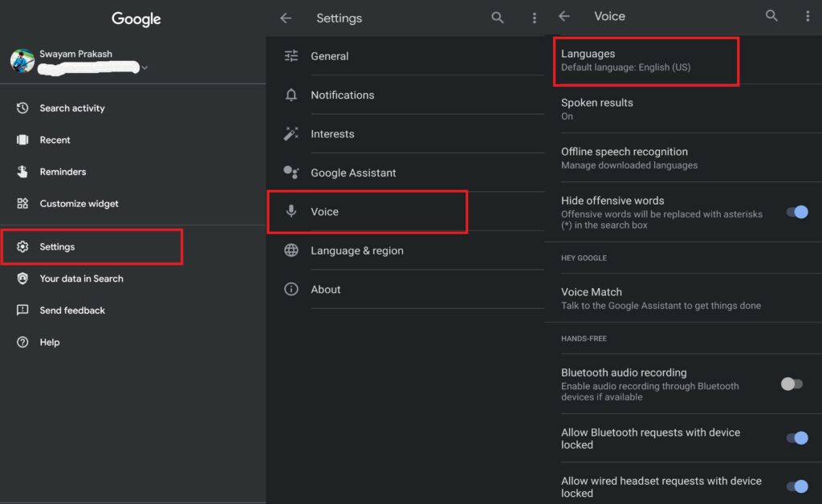Tap the Reminders hand icon
The width and height of the screenshot is (822, 504).
pos(22,171)
